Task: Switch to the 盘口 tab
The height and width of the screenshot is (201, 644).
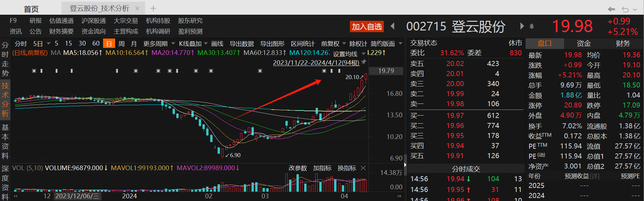Action: [545, 43]
